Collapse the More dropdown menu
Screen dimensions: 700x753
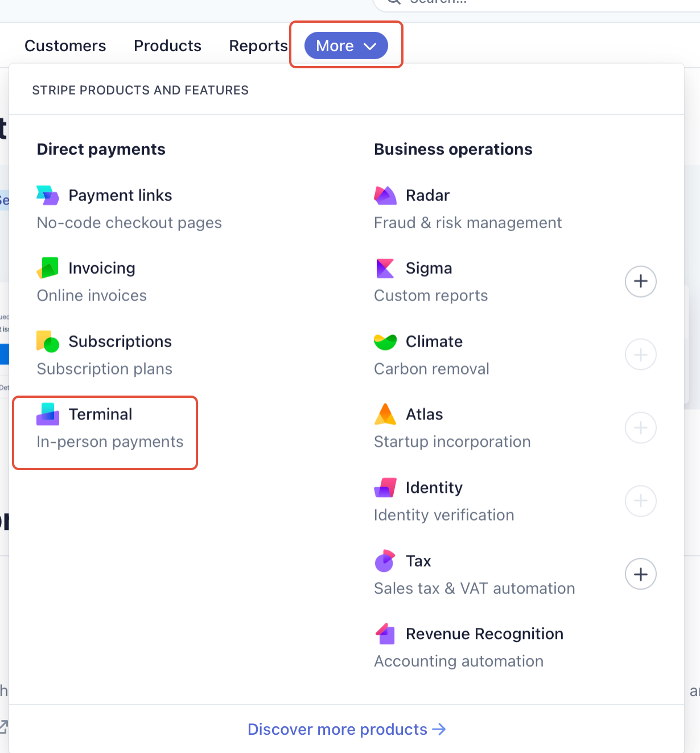coord(346,46)
